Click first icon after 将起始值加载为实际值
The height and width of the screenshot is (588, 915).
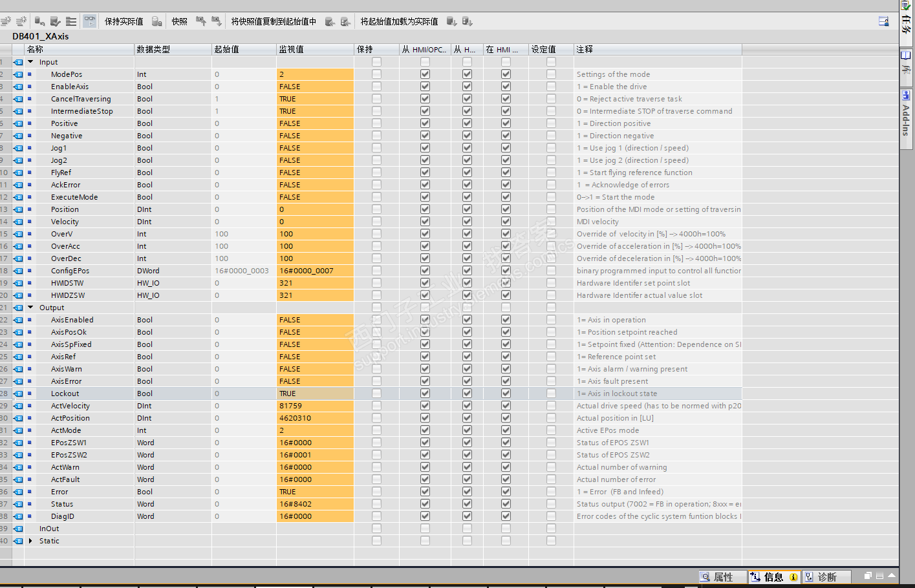[451, 21]
